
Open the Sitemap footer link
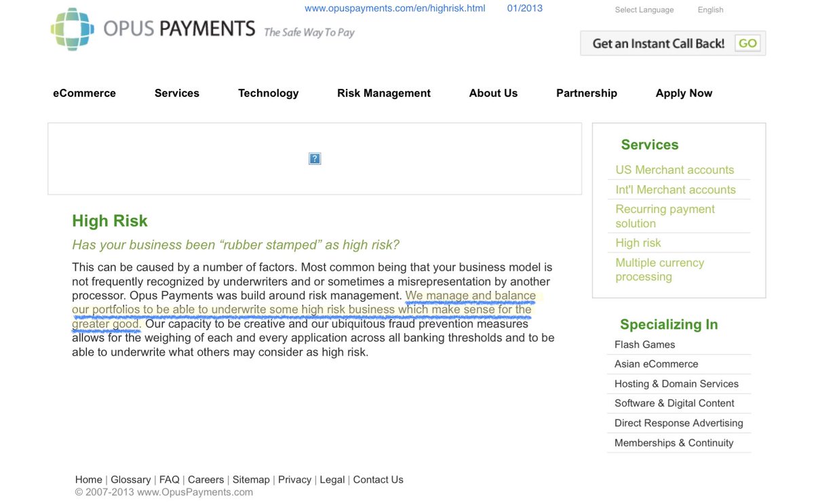pos(251,480)
